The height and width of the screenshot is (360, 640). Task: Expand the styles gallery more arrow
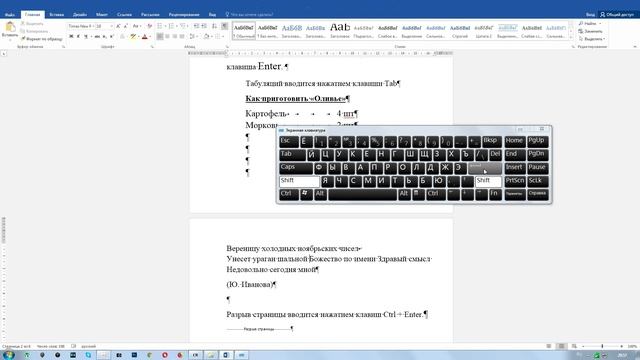tap(571, 37)
